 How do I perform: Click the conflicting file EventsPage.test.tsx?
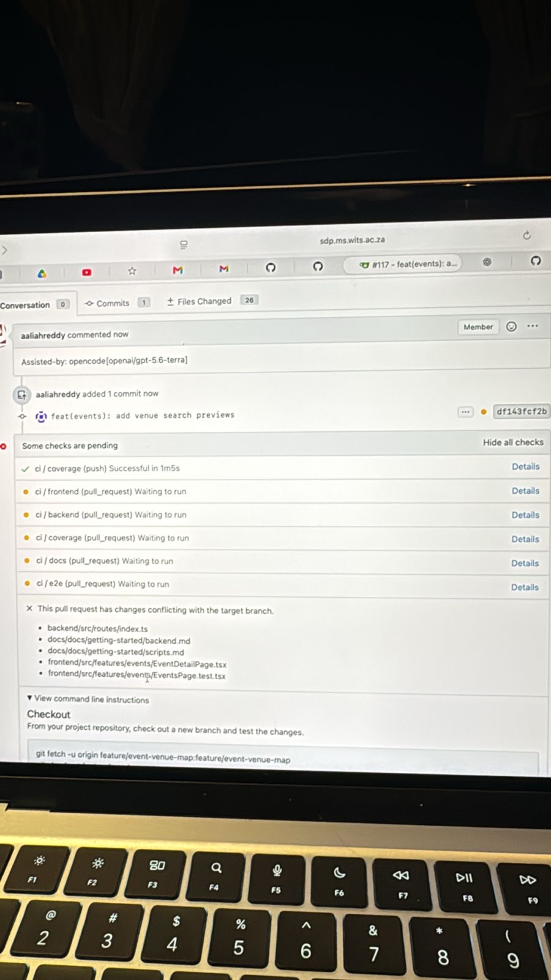[137, 676]
